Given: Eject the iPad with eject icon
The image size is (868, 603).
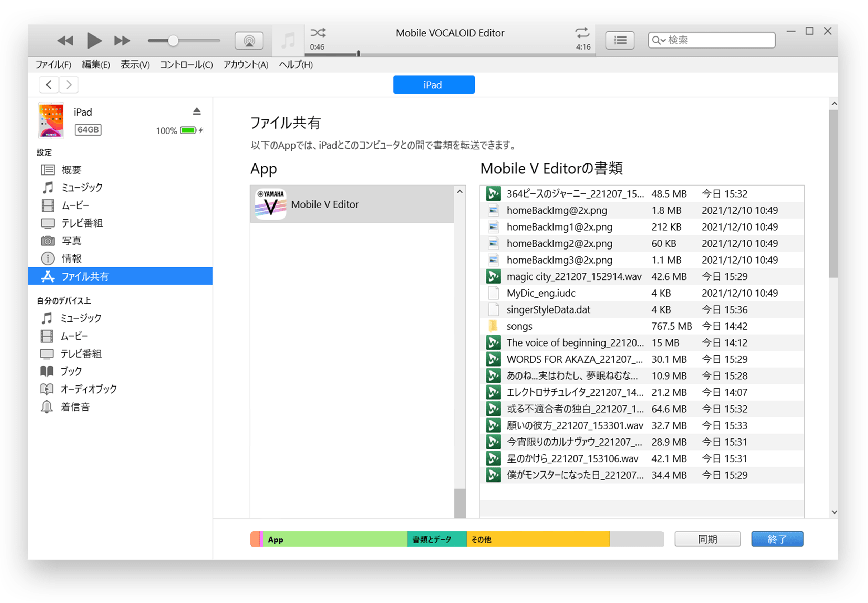Looking at the screenshot, I should pos(197,112).
